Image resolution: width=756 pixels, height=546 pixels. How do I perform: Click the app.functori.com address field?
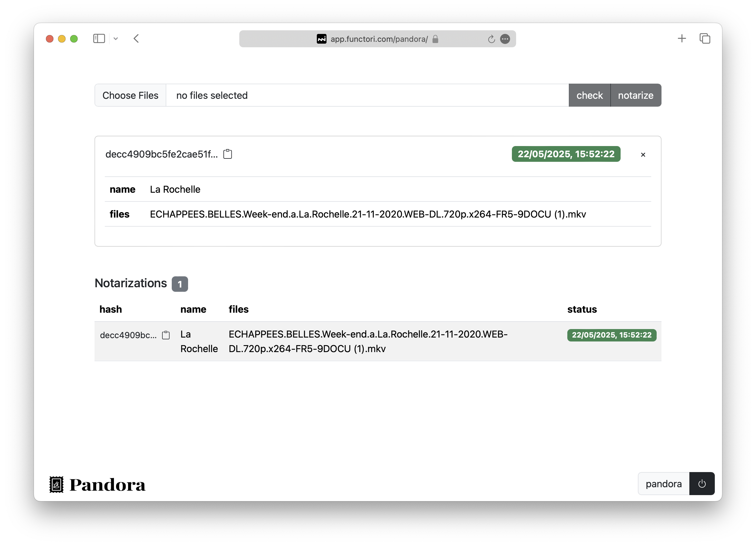(379, 39)
